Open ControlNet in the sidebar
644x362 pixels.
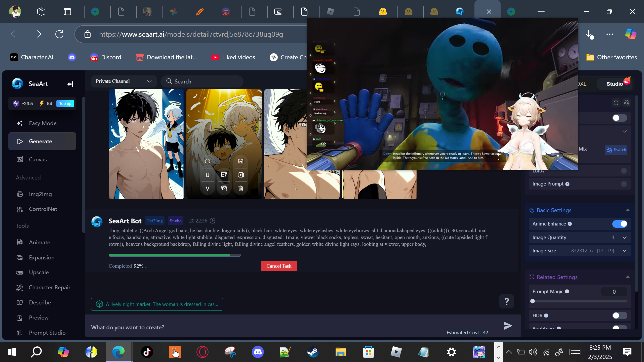pos(42,209)
